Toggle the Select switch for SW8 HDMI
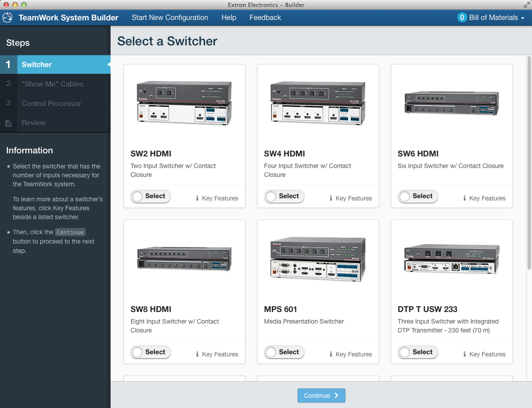Screen dimensions: 532x408 point(151,352)
